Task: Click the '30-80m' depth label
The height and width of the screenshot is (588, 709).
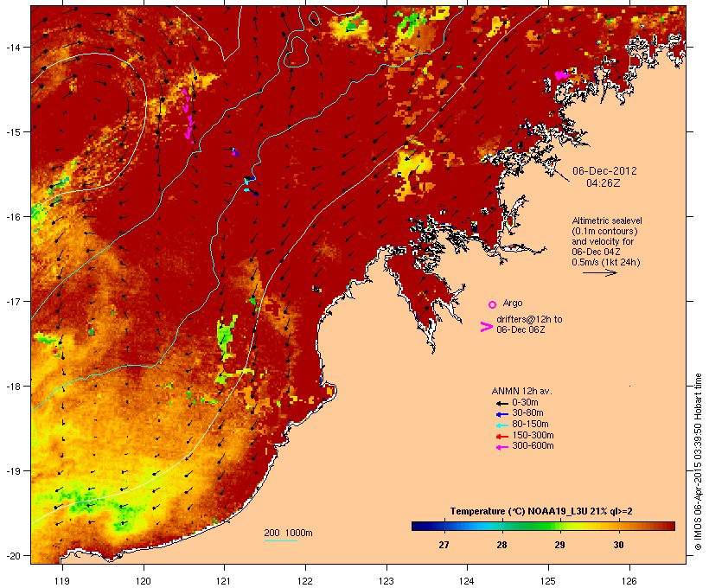Action: pyautogui.click(x=527, y=413)
